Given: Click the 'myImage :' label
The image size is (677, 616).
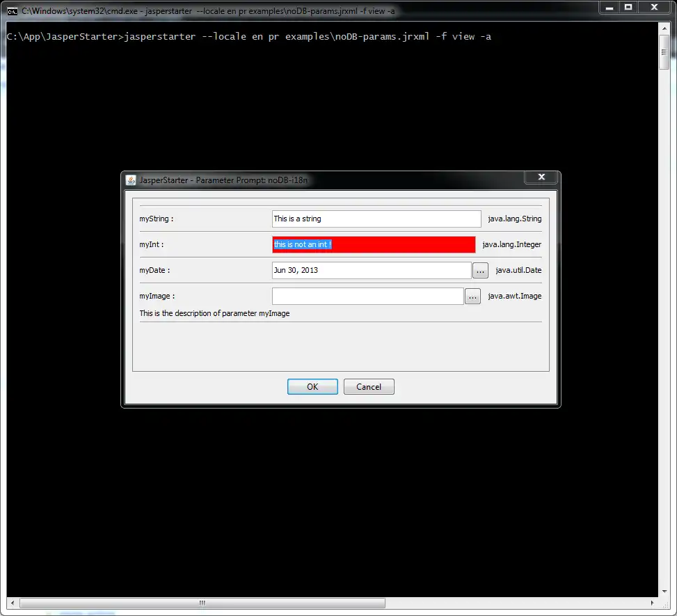Looking at the screenshot, I should (157, 297).
